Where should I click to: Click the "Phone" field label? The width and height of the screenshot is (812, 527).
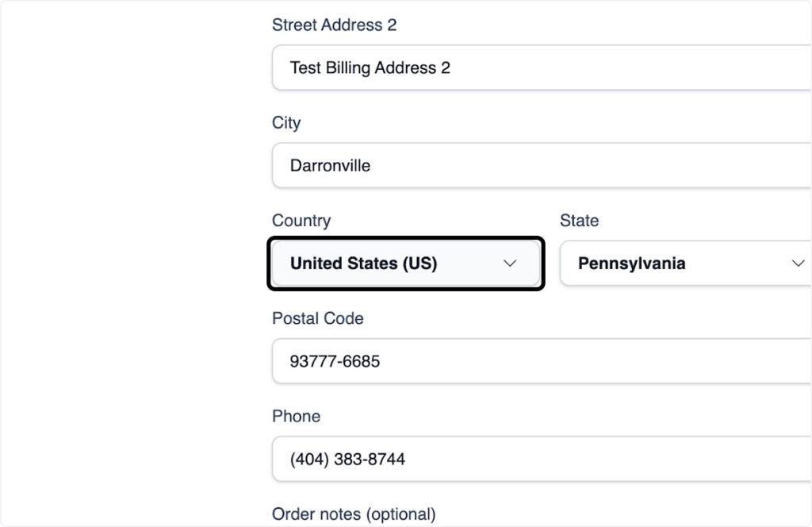point(296,416)
